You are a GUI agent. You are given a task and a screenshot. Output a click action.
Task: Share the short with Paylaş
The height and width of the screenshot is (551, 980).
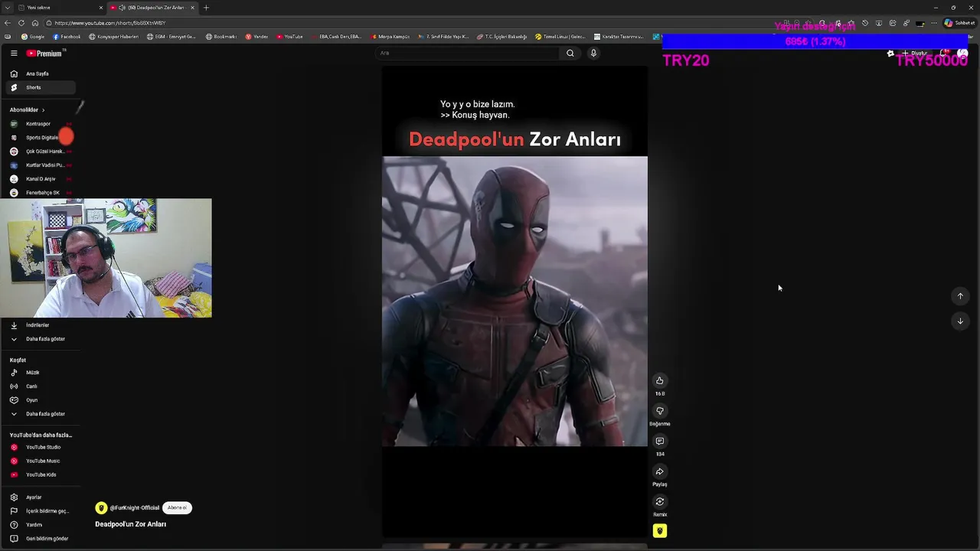(x=660, y=471)
